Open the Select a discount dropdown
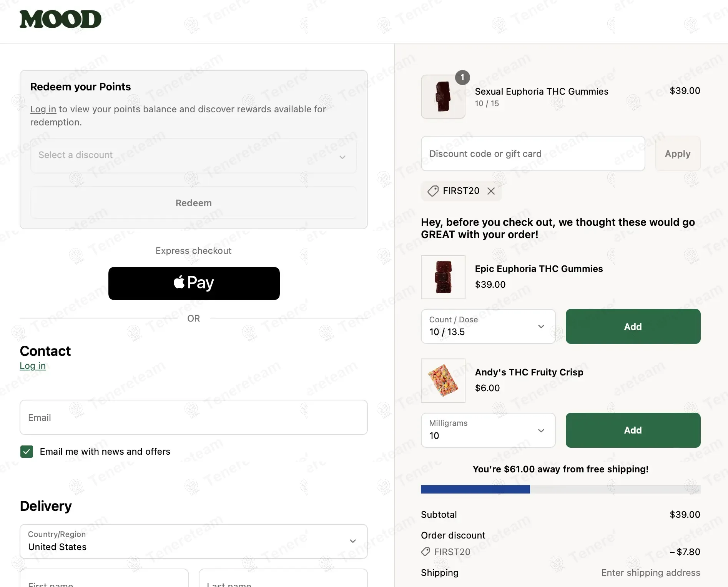Screen dimensions: 728x587 point(193,155)
